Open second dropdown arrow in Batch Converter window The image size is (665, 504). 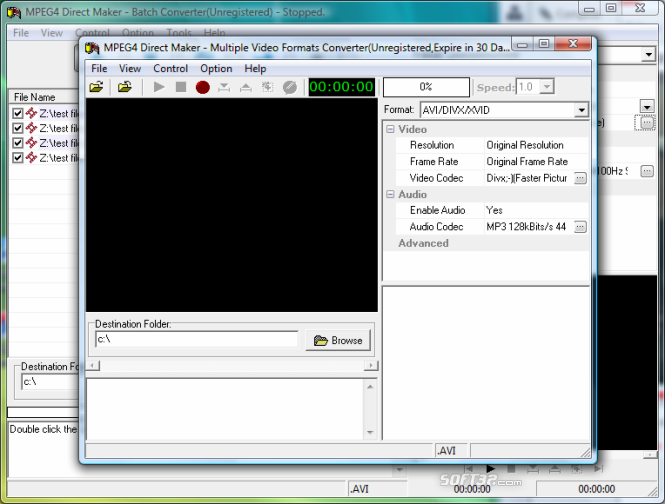[x=647, y=106]
